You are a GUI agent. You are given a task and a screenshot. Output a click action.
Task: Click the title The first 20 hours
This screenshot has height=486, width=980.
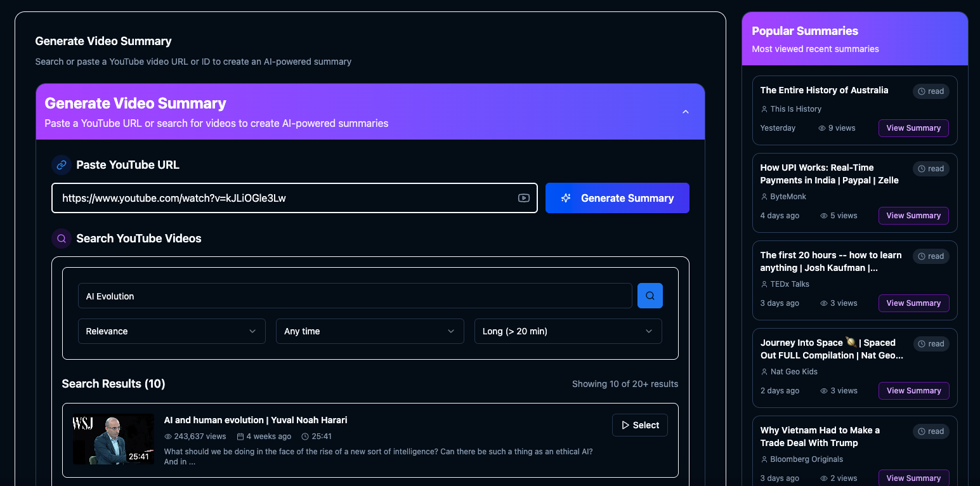click(x=831, y=261)
